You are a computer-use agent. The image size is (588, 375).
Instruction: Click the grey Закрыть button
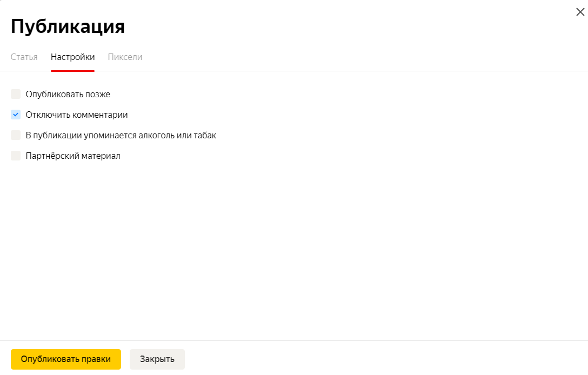[157, 359]
